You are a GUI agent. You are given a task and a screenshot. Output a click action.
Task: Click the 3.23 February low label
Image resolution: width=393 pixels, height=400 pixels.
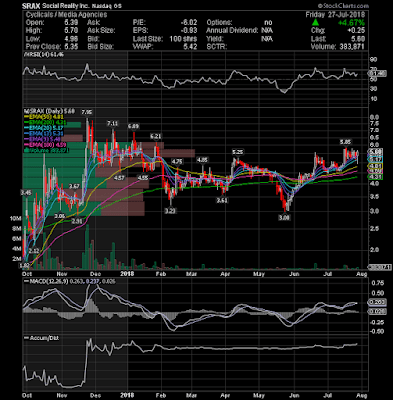click(x=170, y=211)
